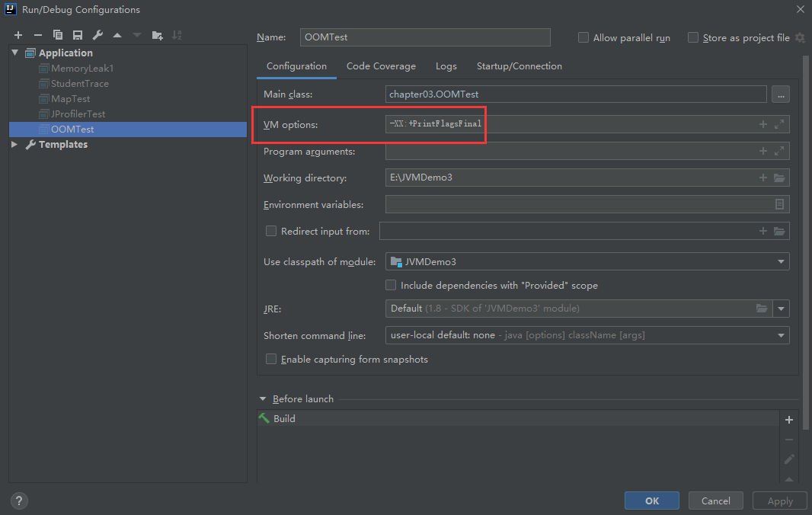Open edit templates wrench icon in toolbar
The image size is (812, 515).
coord(98,35)
